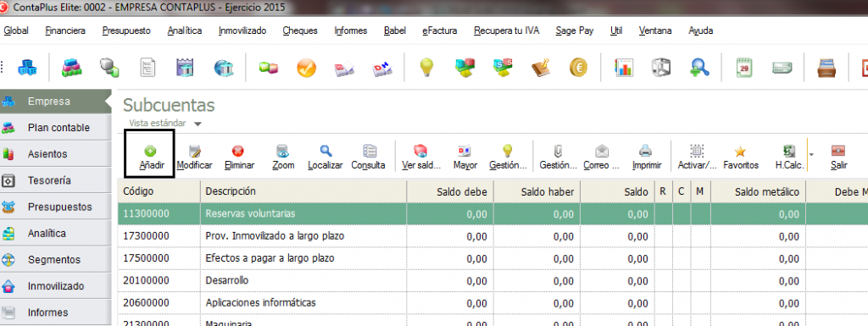
Task: Open the Cheques menu
Action: [x=300, y=31]
